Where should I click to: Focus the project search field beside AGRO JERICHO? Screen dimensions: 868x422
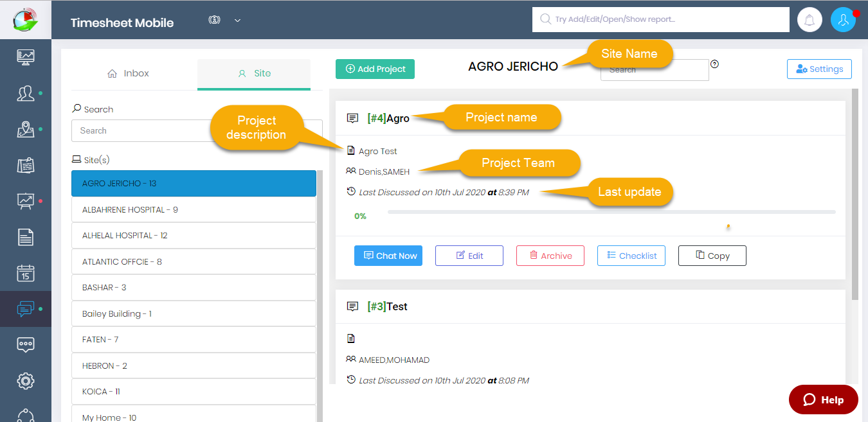click(655, 69)
